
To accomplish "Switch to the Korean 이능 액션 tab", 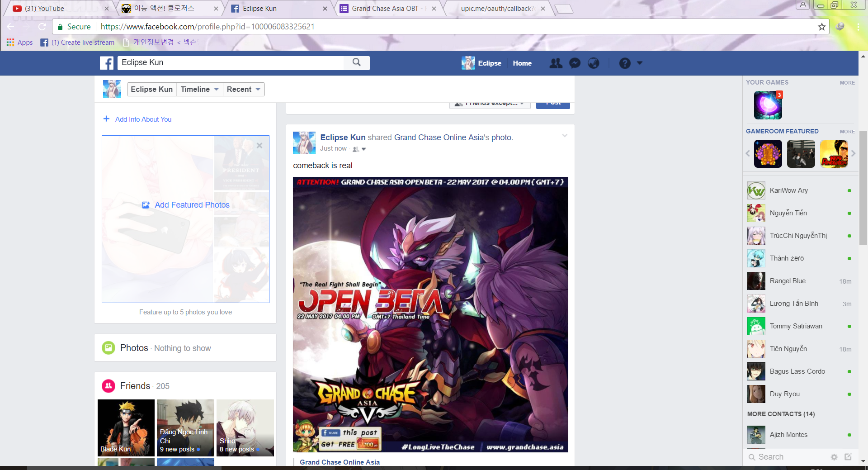I will pyautogui.click(x=169, y=9).
